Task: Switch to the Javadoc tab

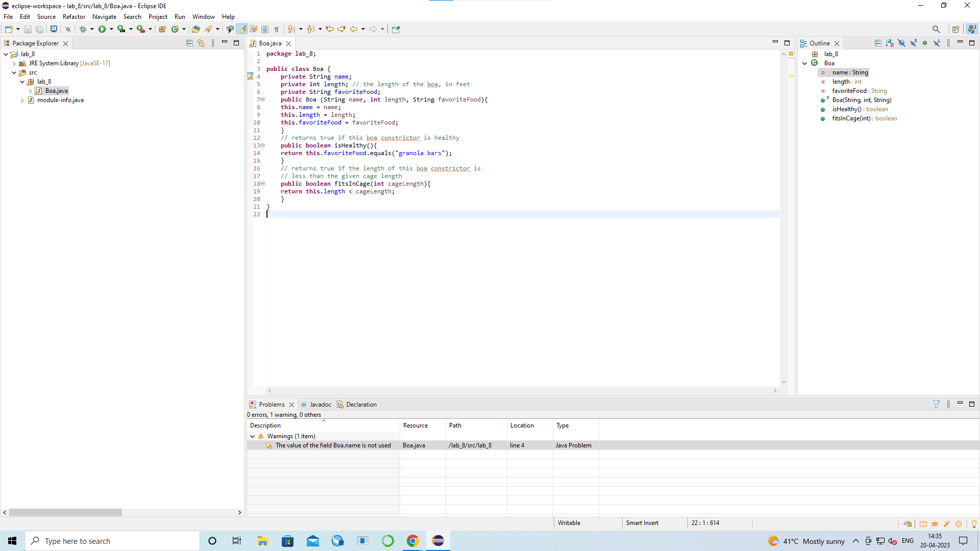Action: tap(320, 405)
